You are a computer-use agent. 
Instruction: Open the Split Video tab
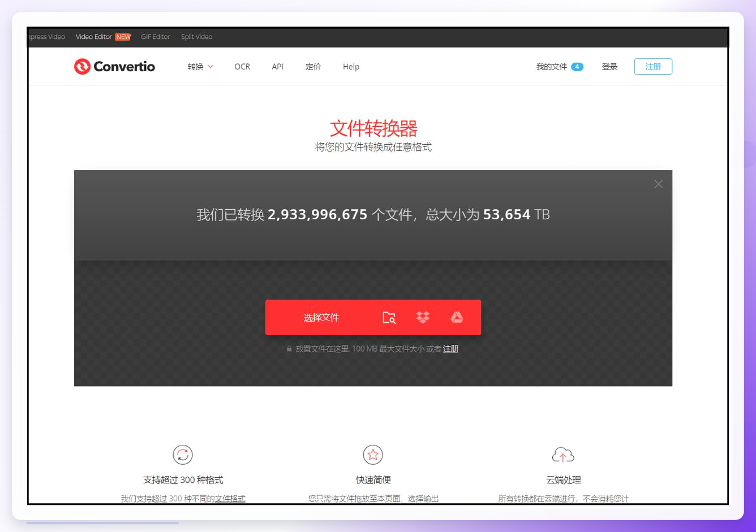(x=196, y=37)
